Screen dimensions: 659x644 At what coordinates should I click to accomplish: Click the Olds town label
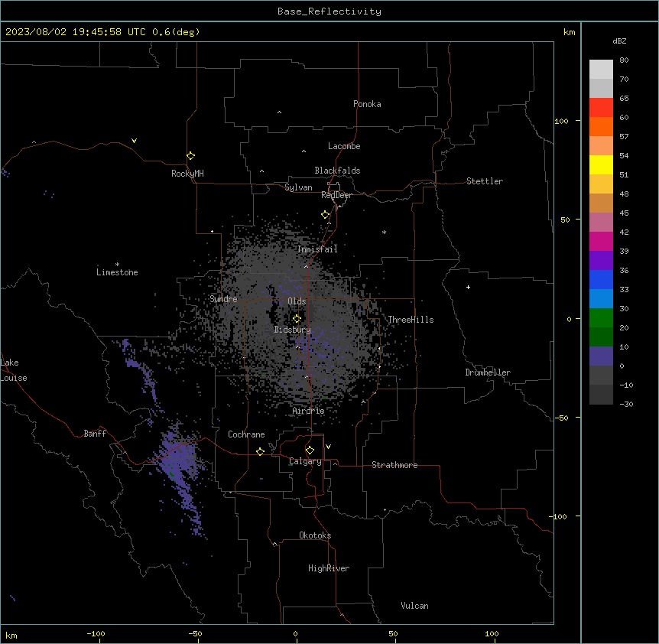coord(297,301)
